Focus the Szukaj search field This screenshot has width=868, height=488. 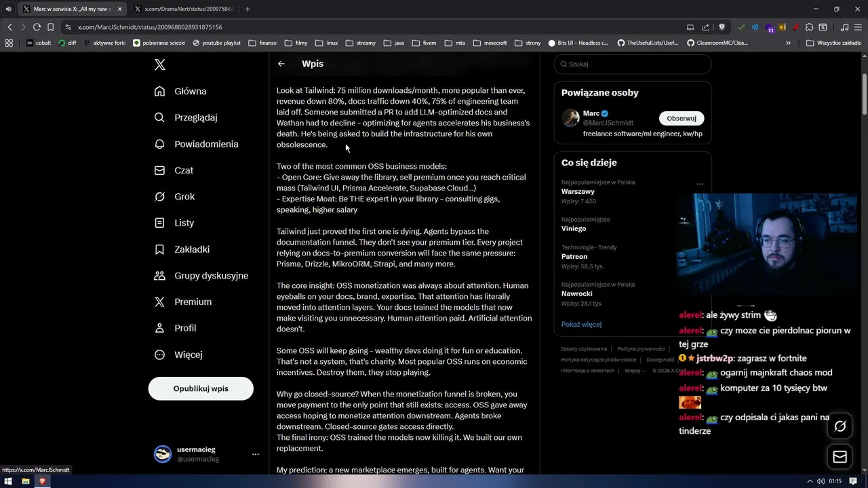click(x=633, y=64)
